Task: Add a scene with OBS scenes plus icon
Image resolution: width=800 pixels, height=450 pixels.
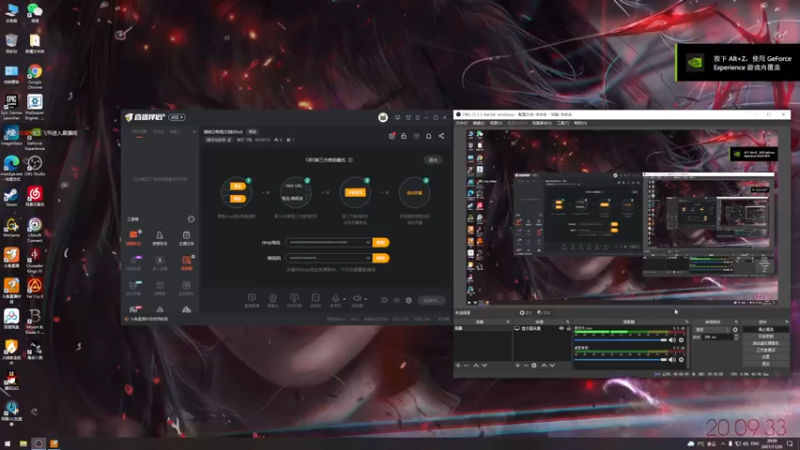Action: tap(458, 365)
